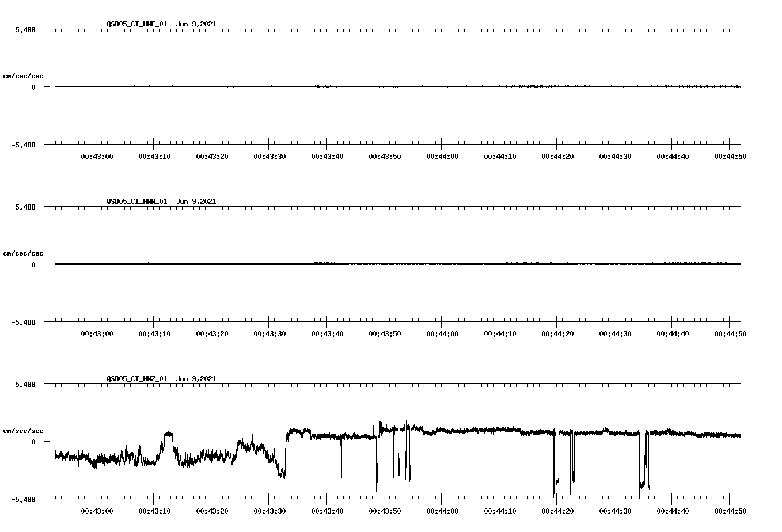Viewport: 782px width, 532px height.
Task: Click the QSD05_CI_HNE_01 plot title
Action: [x=161, y=24]
